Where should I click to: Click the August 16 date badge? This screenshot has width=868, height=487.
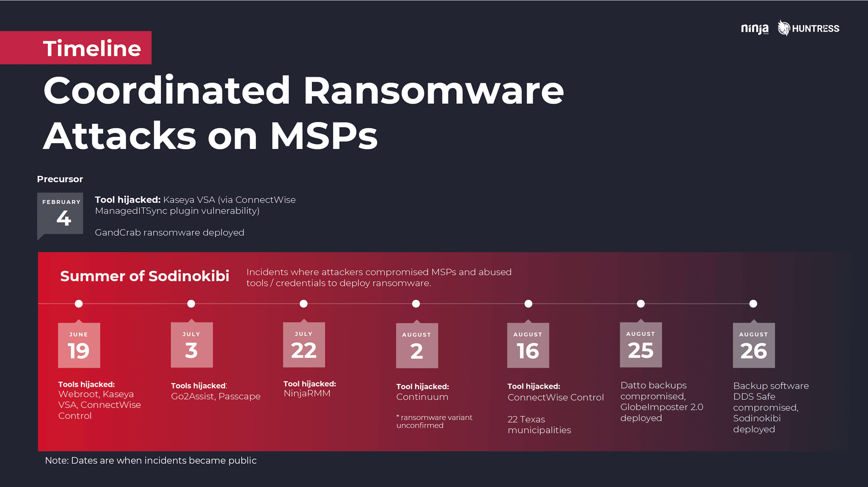click(528, 345)
